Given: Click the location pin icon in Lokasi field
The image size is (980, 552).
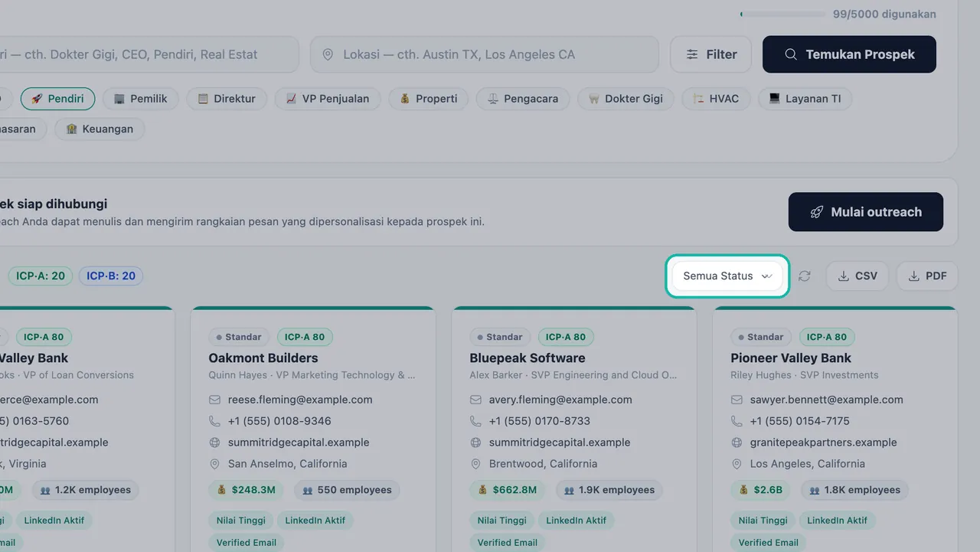Looking at the screenshot, I should 328,55.
